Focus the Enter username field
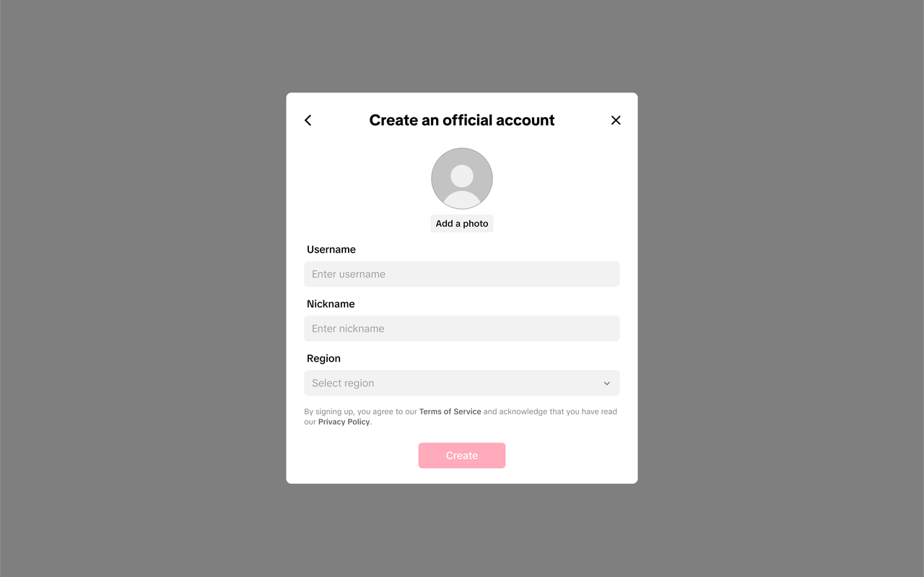Image resolution: width=924 pixels, height=577 pixels. [462, 274]
